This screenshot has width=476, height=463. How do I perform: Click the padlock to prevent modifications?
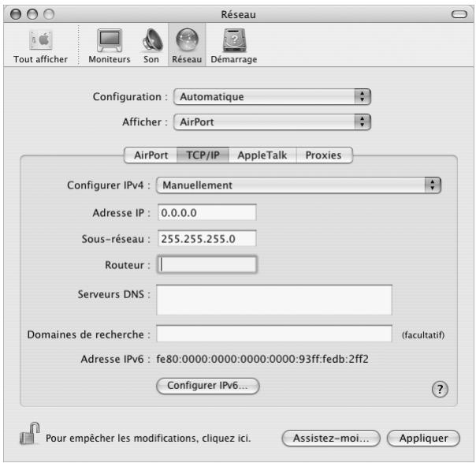tap(29, 434)
